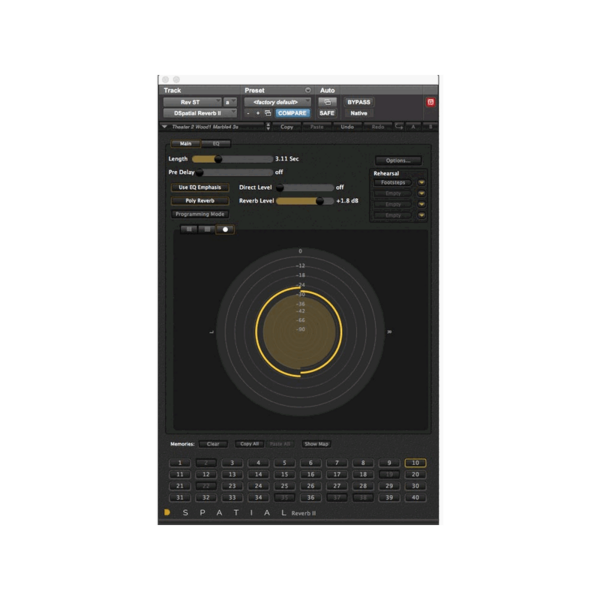Recall memory slot 36
Viewport: 600px width, 600px height.
[311, 497]
